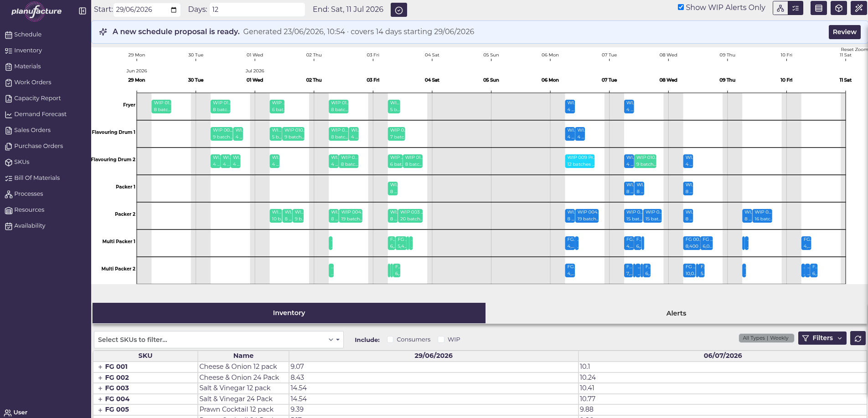
Task: Open Select SKUs to filter dropdown
Action: 218,340
